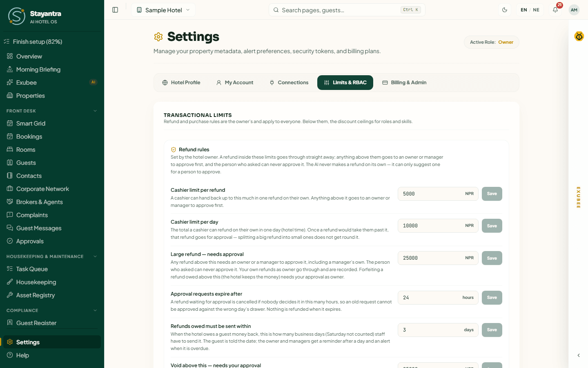
Task: Open the AM user avatar menu
Action: 574,10
